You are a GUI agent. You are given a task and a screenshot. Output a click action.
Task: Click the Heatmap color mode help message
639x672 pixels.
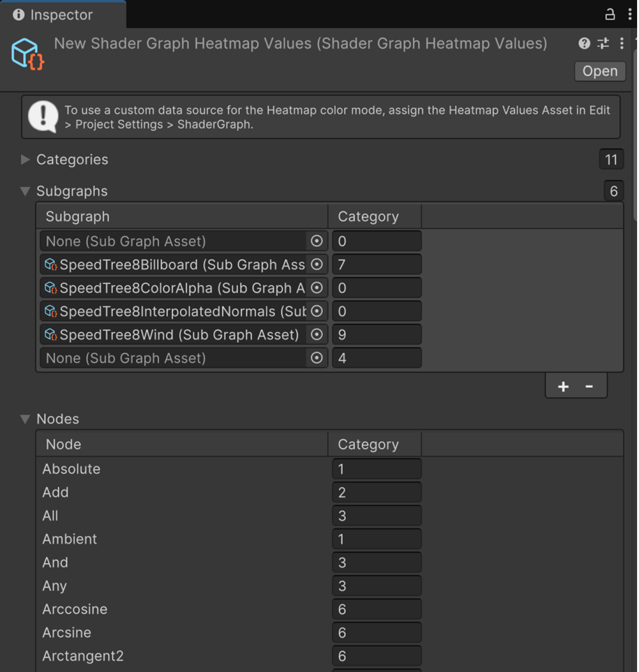[321, 117]
